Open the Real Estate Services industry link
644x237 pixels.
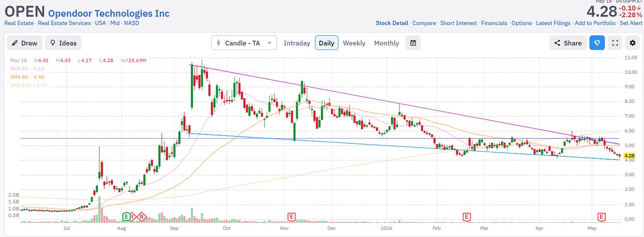pos(65,23)
